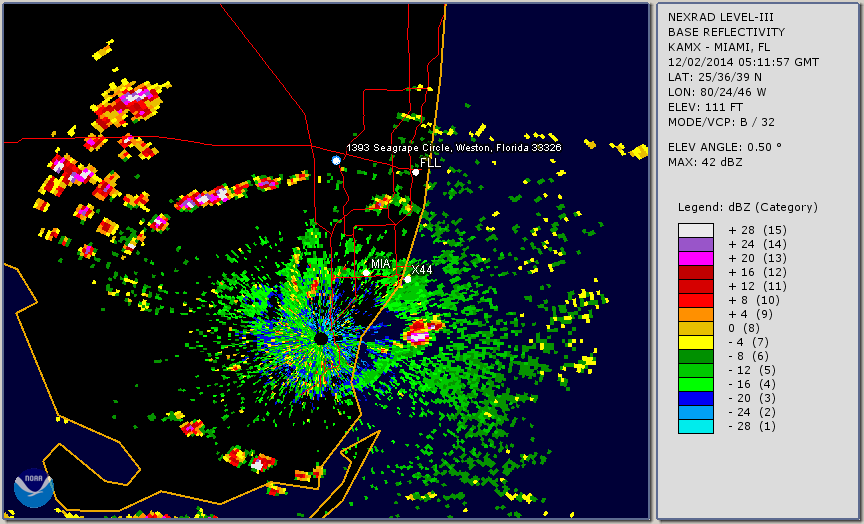Click the +24 (14) purple legend swatch
Image resolution: width=864 pixels, height=524 pixels.
(696, 245)
